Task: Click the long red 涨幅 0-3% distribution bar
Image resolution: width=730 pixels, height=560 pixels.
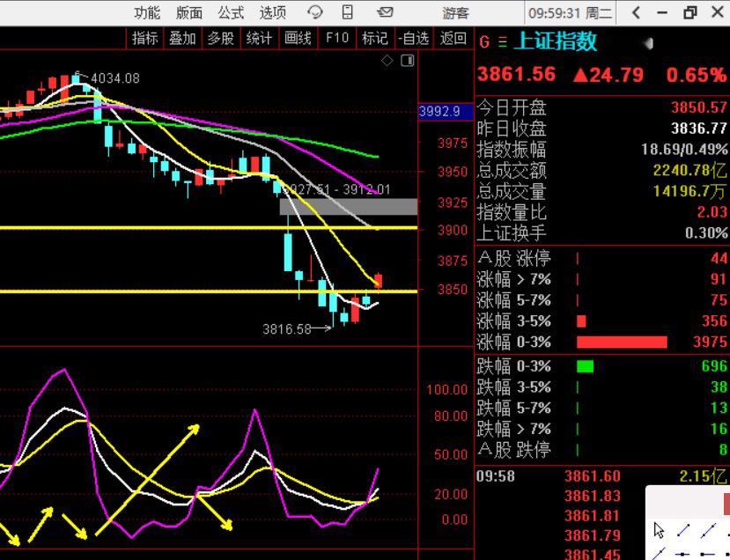Action: 622,343
